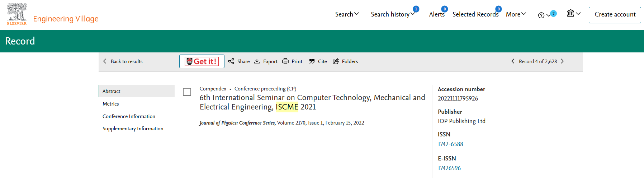The width and height of the screenshot is (644, 182).
Task: Click Journal of Physics: Conference Series source
Action: (x=237, y=123)
